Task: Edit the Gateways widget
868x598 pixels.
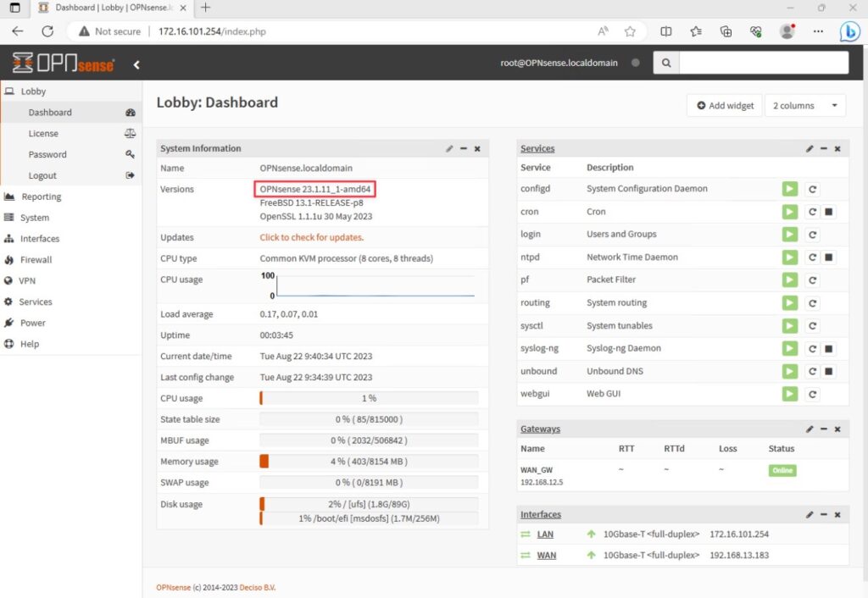Action: point(810,429)
